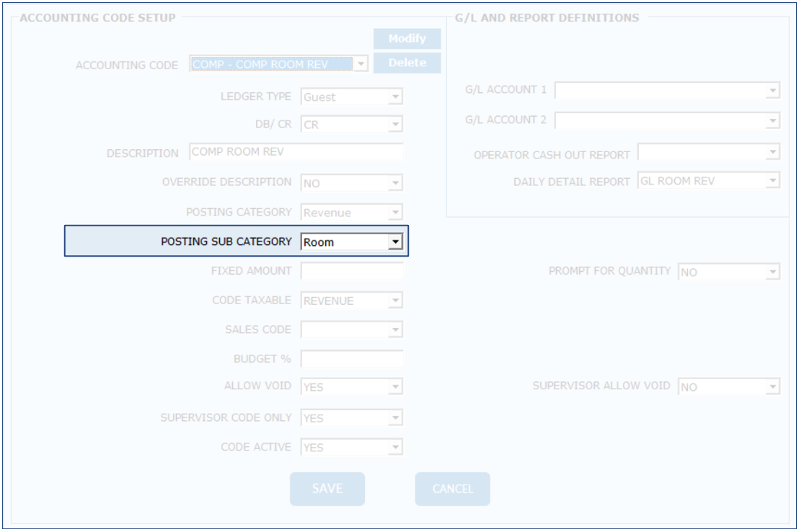This screenshot has height=532, width=799.
Task: Open the Override Description dropdown
Action: click(394, 183)
